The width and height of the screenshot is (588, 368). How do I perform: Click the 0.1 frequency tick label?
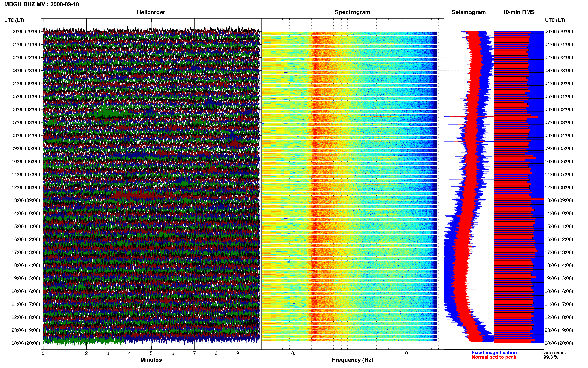click(x=295, y=353)
